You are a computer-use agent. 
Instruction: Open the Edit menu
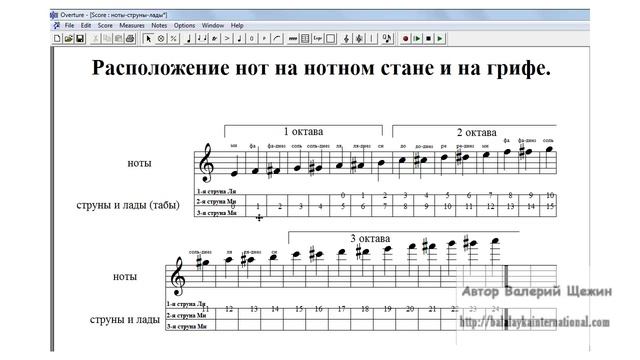click(x=86, y=25)
